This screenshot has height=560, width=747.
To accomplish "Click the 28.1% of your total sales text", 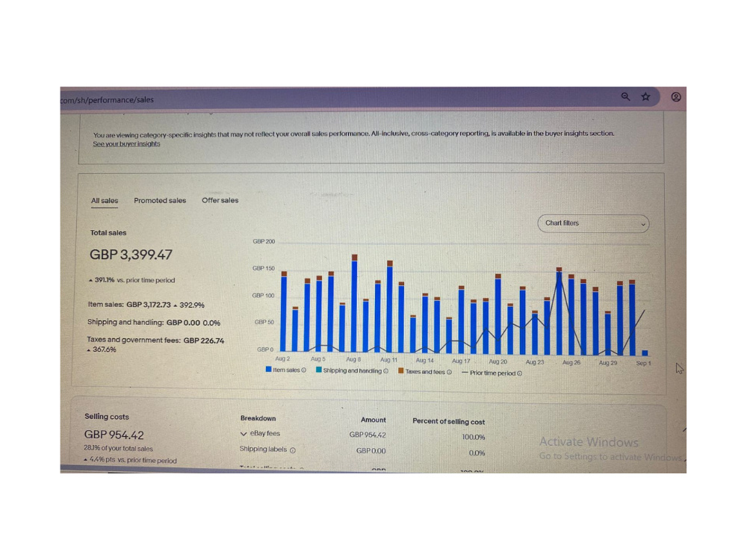I will (118, 449).
